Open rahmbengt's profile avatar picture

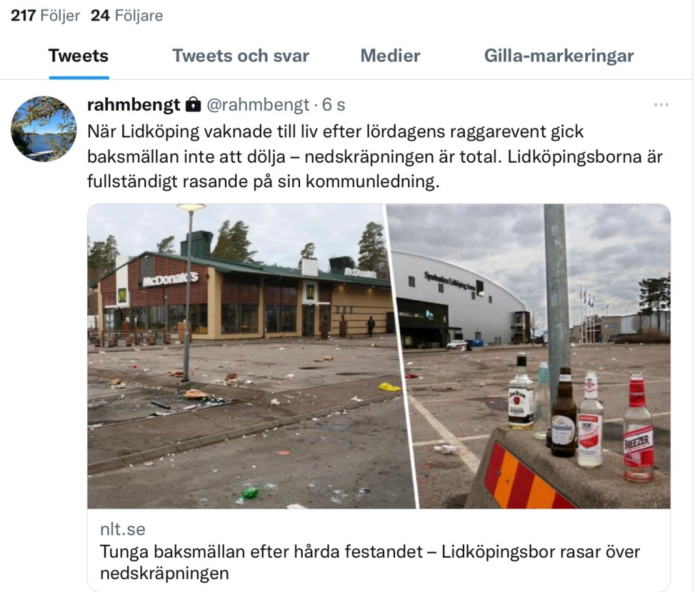pyautogui.click(x=44, y=129)
